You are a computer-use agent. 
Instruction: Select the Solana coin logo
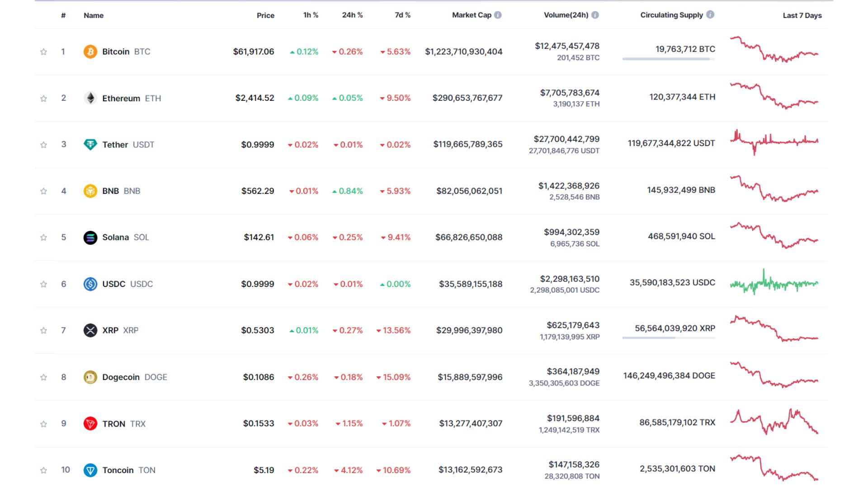click(x=90, y=237)
